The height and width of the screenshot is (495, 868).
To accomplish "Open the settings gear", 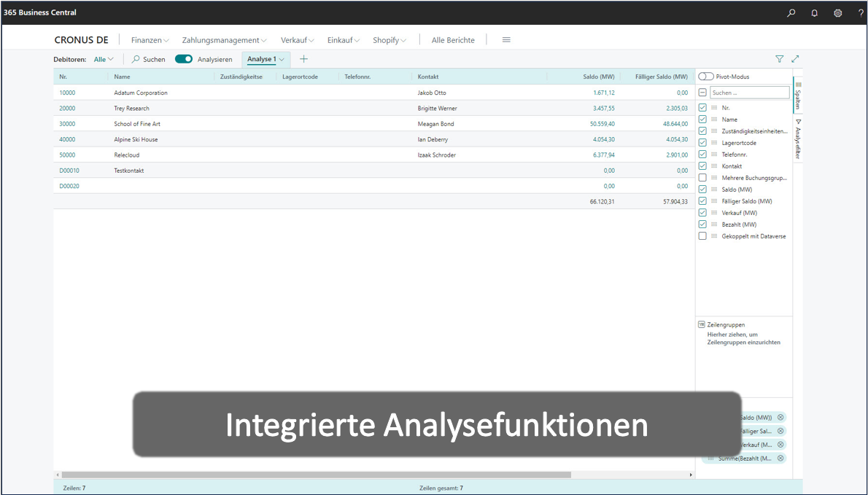I will tap(837, 12).
